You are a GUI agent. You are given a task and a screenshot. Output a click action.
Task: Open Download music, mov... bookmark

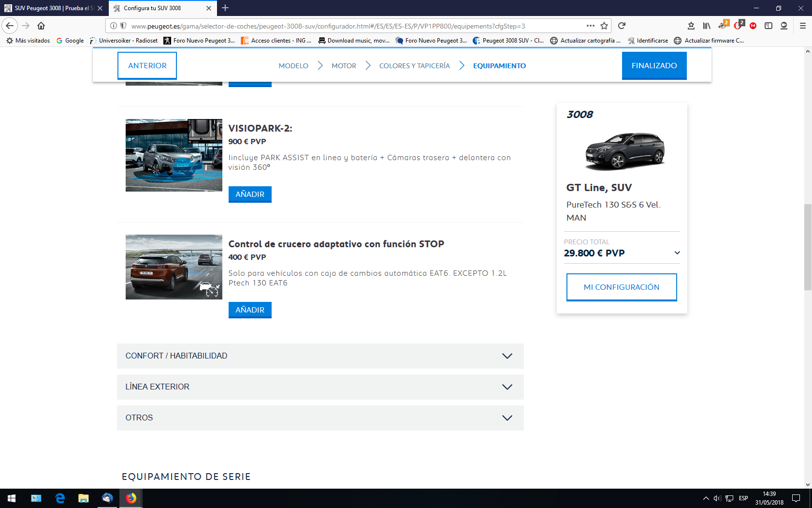click(x=354, y=41)
